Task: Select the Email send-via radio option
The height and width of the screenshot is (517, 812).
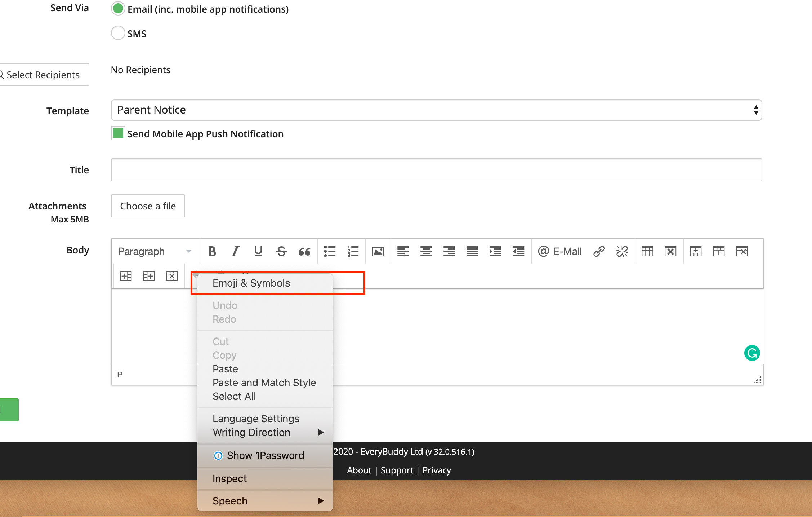Action: 118,9
